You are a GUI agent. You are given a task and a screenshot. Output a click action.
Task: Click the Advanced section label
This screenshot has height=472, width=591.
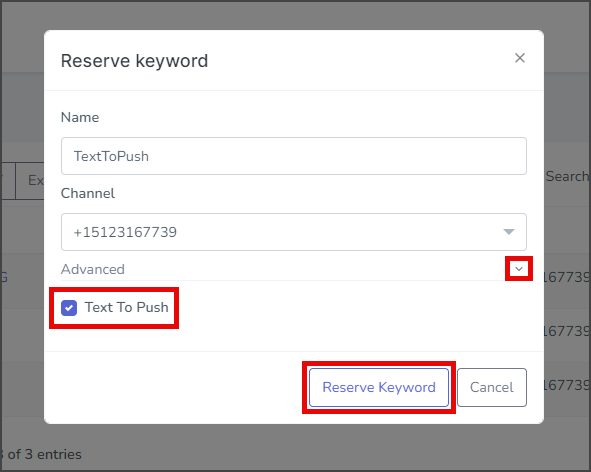pos(93,269)
